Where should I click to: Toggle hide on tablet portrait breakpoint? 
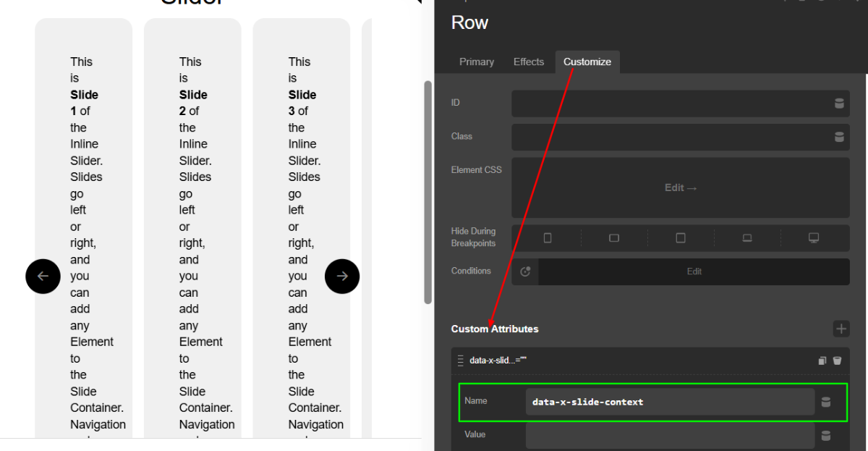pos(681,238)
